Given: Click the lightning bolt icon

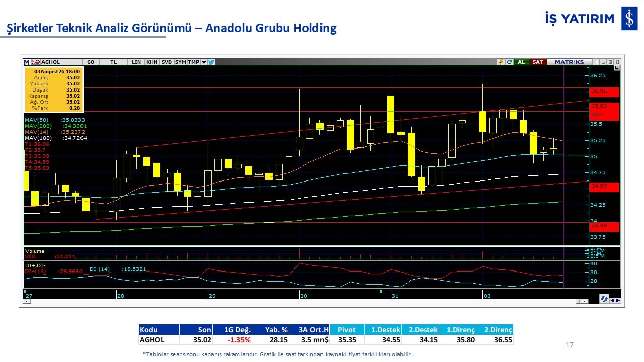Looking at the screenshot, I should 501,62.
